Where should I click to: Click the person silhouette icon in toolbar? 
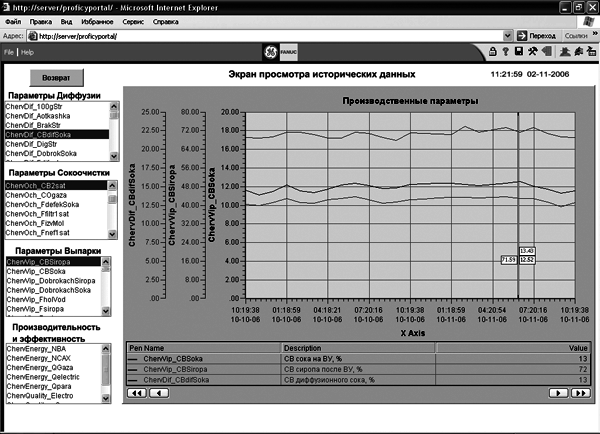[x=565, y=51]
